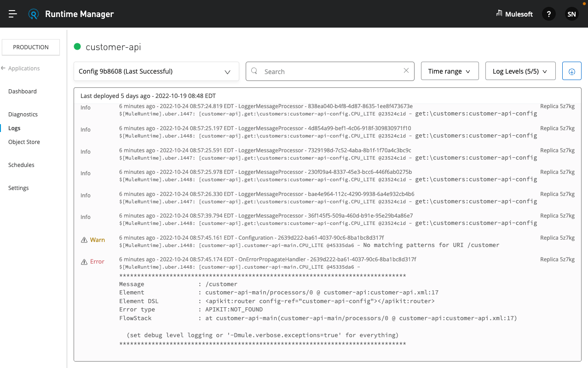
Task: Click the search magnifier icon
Action: (254, 71)
